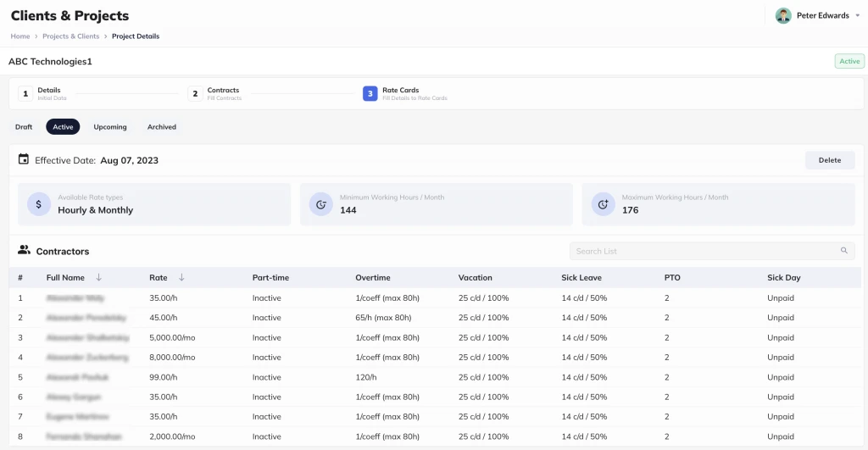Sort by Rate arrow icon

click(181, 277)
